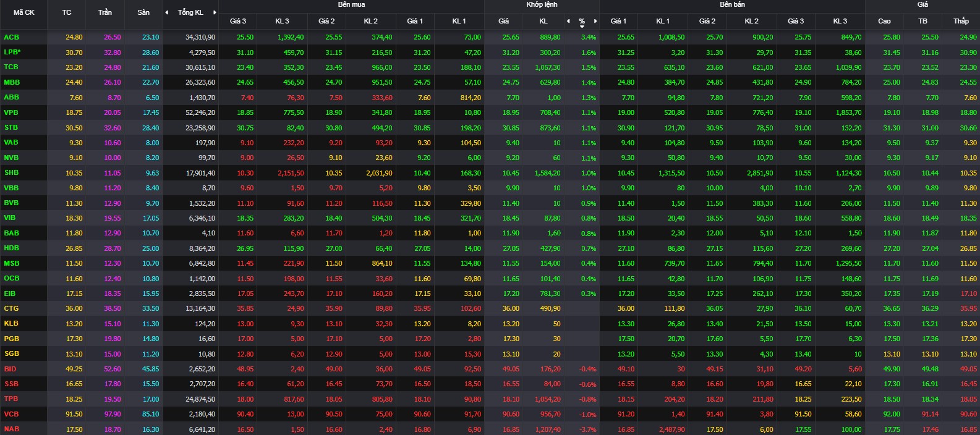
Task: Click the left arrow beside Tổng KL header
Action: tap(166, 12)
